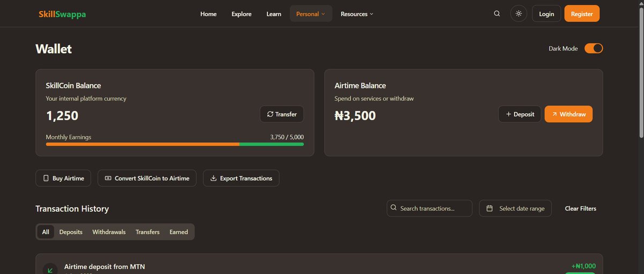
Task: Open the search magnifier icon in navbar
Action: (497, 13)
